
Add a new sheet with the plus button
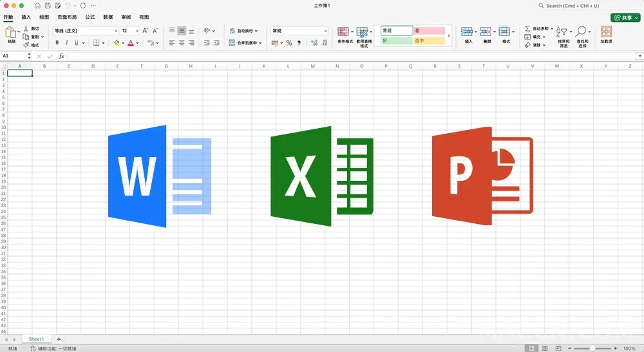click(59, 338)
